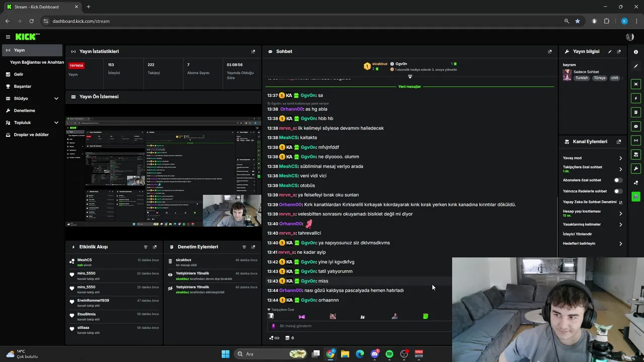Viewport: 644px width, 362px height.
Task: Expand the Stüdyo sidebar section
Action: tap(56, 99)
